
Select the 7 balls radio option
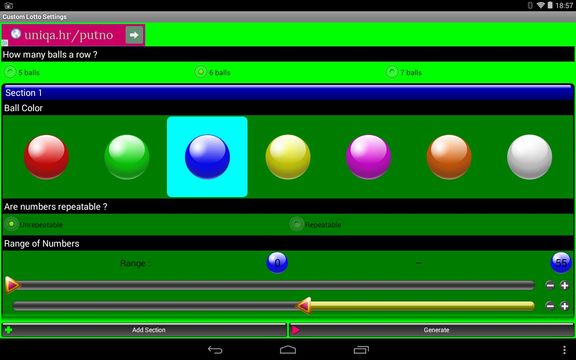tap(404, 72)
